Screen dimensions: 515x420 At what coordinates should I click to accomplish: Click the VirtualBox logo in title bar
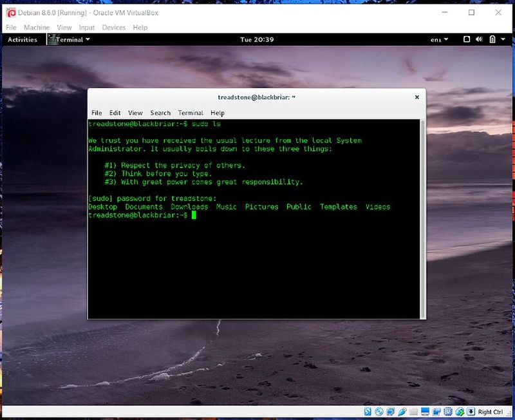click(11, 12)
